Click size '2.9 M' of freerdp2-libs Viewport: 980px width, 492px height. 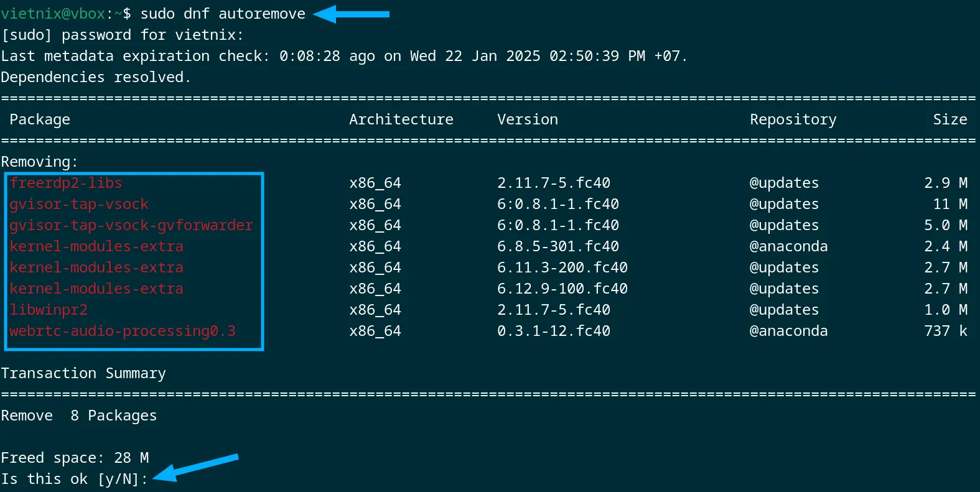pos(946,183)
